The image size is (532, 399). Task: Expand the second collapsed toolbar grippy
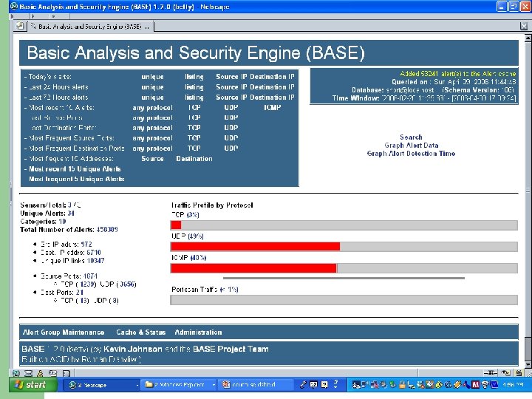[x=41, y=16]
